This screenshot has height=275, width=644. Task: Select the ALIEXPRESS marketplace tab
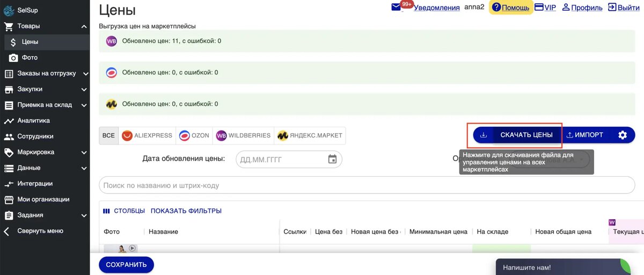[x=147, y=135]
